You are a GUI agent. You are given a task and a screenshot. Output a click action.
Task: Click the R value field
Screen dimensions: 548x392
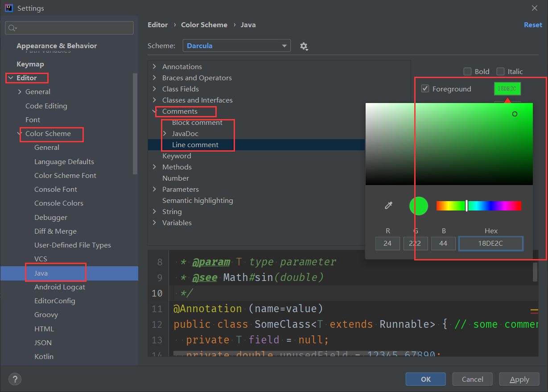pyautogui.click(x=387, y=243)
